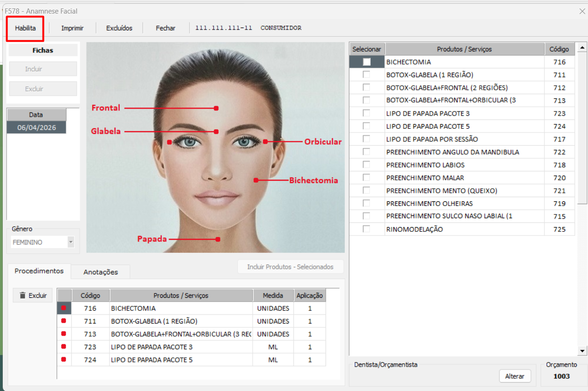Click red dot in procedure row 724
This screenshot has height=391, width=588.
[x=64, y=360]
